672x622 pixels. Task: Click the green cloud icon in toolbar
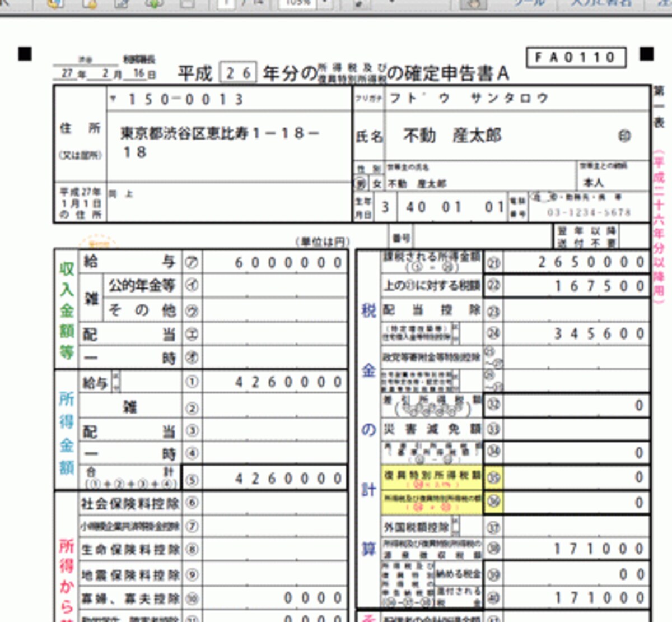coord(154,3)
